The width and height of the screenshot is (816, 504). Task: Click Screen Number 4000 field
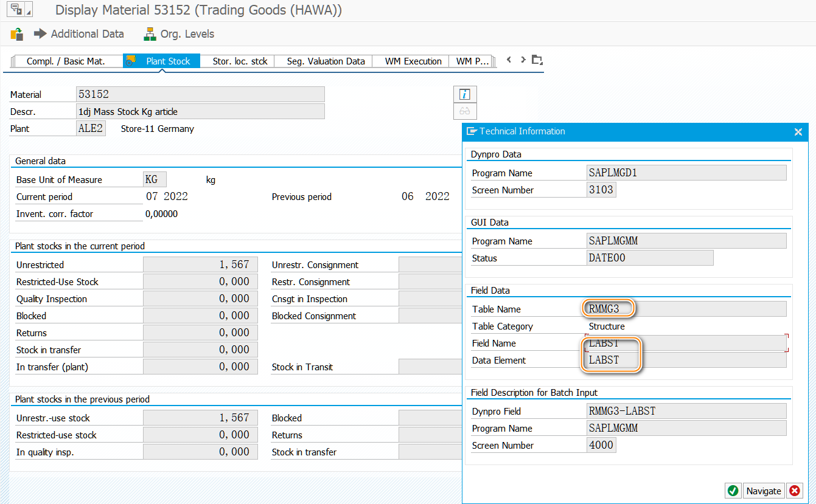601,445
